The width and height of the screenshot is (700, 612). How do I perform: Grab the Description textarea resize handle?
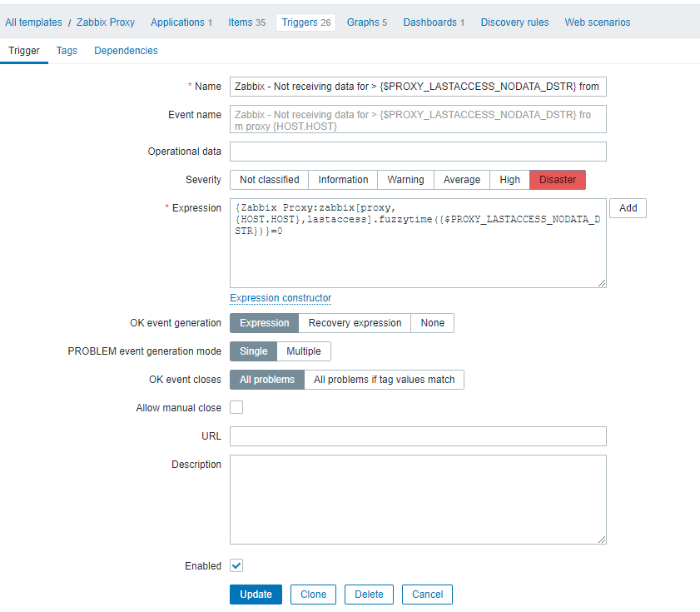[602, 540]
